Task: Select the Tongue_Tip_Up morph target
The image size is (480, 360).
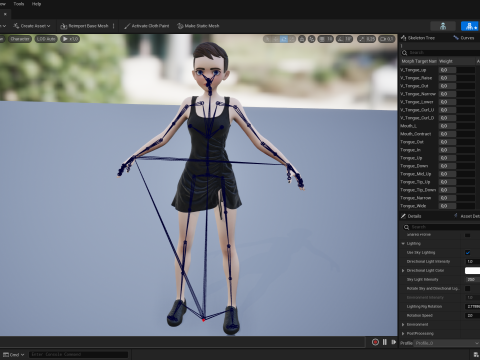Action: 415,182
